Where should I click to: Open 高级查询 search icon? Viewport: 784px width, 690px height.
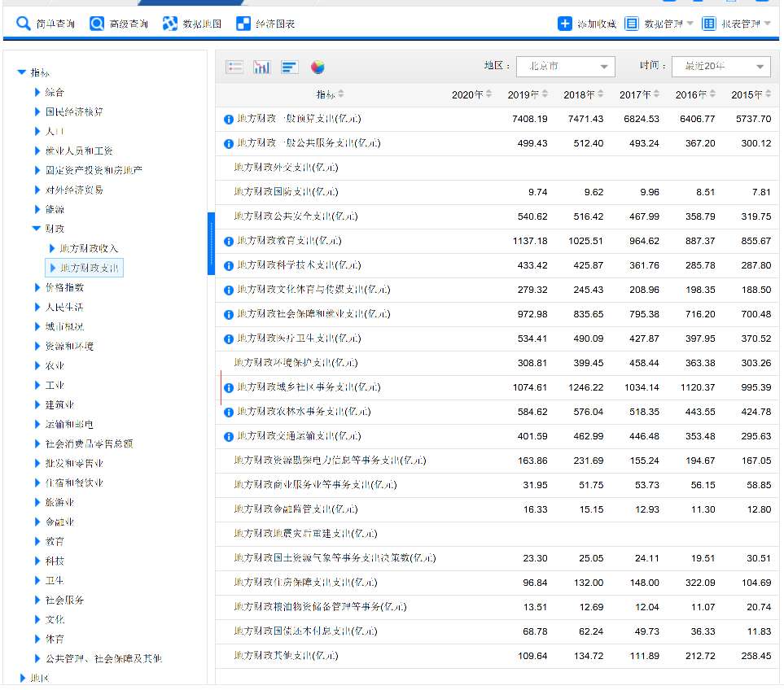97,24
